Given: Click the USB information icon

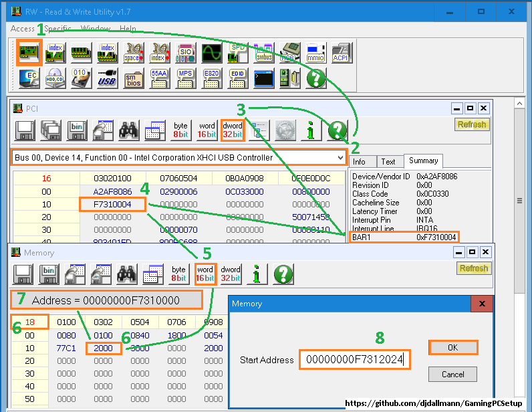Looking at the screenshot, I should [107, 78].
